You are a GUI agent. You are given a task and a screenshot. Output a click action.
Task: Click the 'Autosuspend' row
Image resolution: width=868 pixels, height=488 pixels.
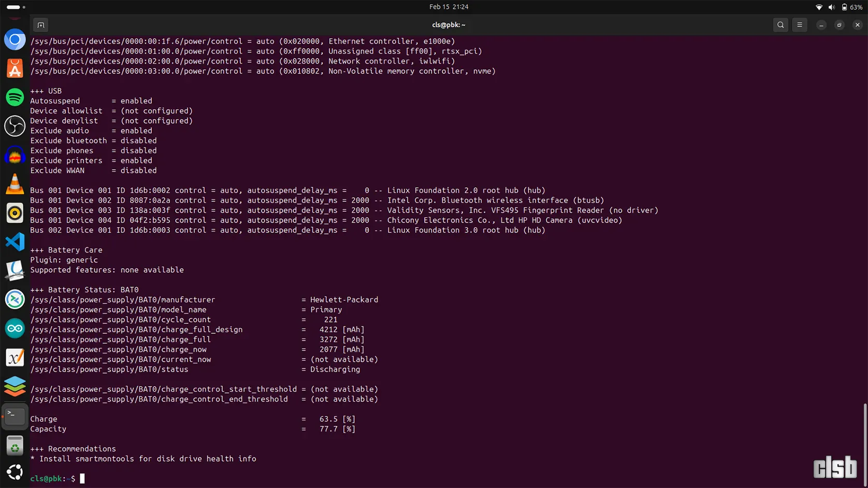tap(91, 101)
